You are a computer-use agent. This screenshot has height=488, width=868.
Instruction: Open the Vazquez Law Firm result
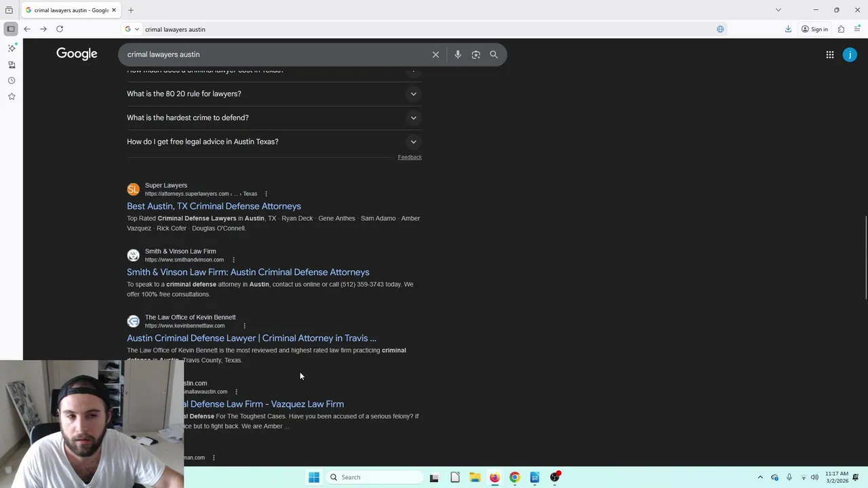(x=264, y=404)
